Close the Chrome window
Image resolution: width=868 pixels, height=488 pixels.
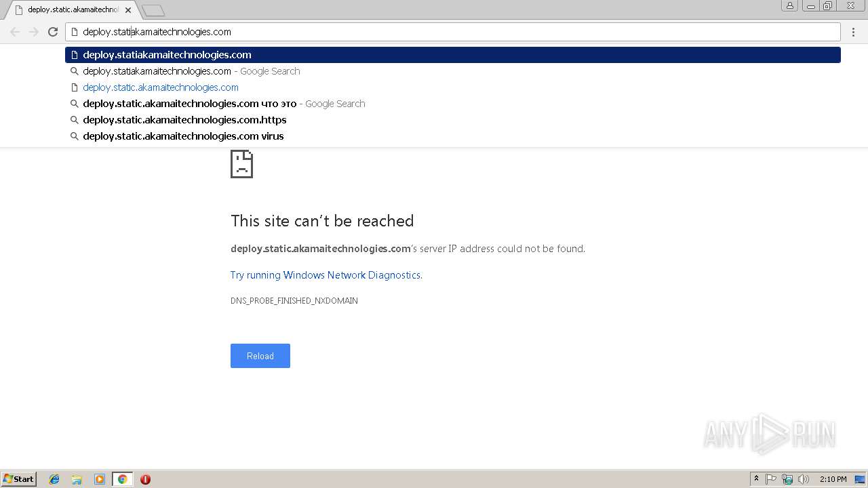pyautogui.click(x=850, y=5)
